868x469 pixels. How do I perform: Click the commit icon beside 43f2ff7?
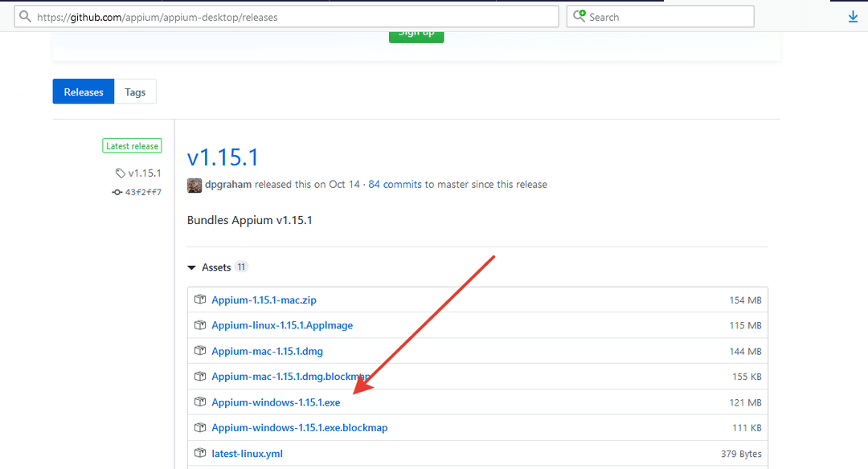pyautogui.click(x=117, y=193)
